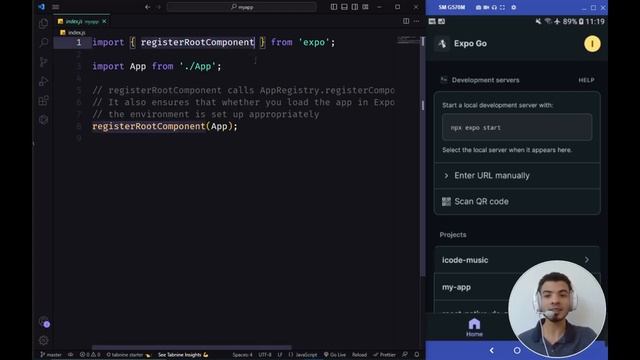Open Scan QR code

[517, 201]
